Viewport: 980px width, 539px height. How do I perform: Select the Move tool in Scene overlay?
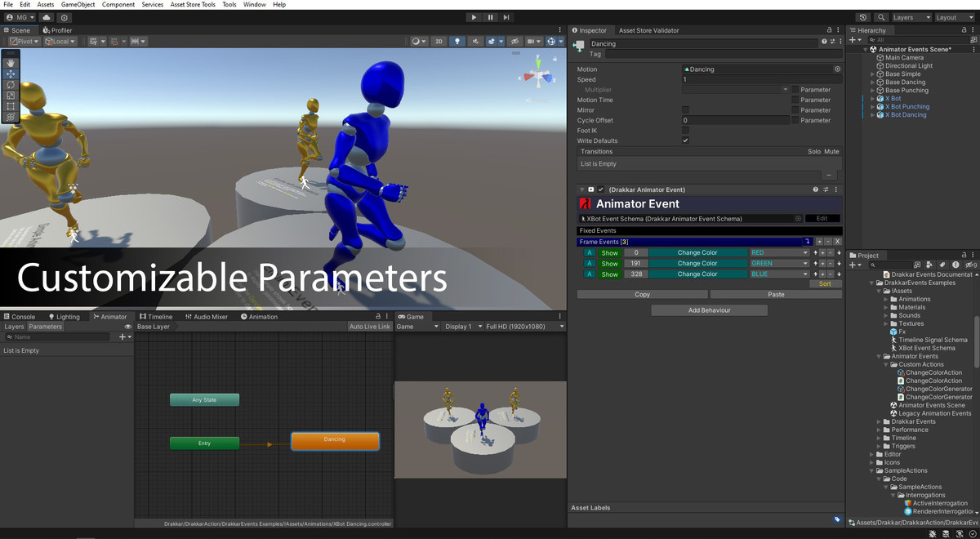click(11, 73)
